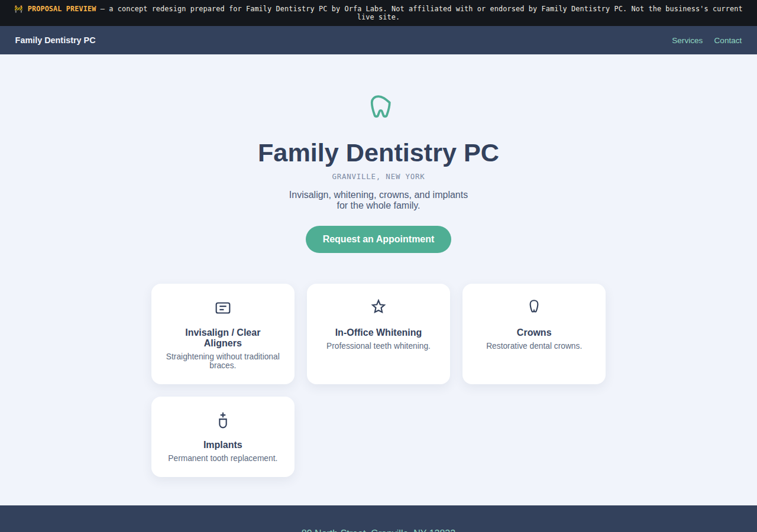Click the tooth icon above Crowns
Image resolution: width=757 pixels, height=532 pixels.
point(534,306)
